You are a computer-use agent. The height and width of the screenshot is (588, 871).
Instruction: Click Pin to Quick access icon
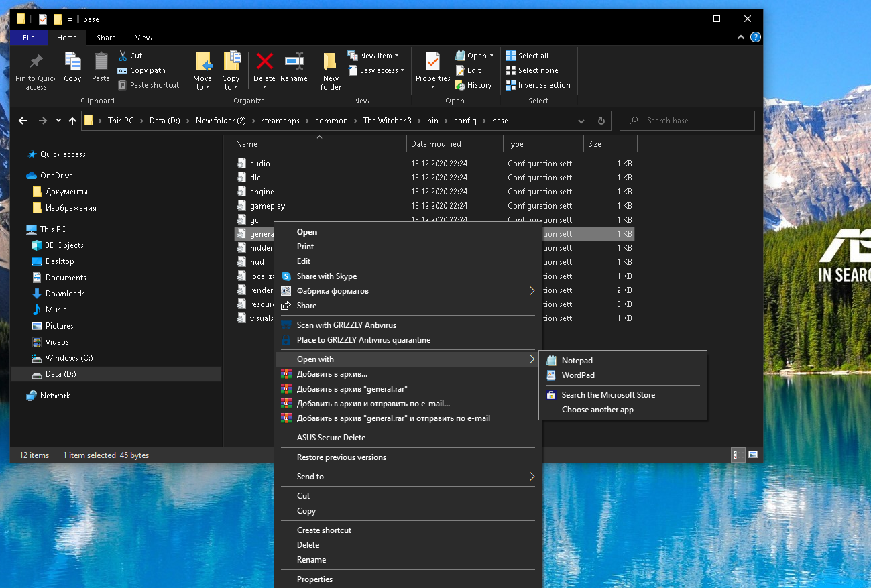point(36,62)
